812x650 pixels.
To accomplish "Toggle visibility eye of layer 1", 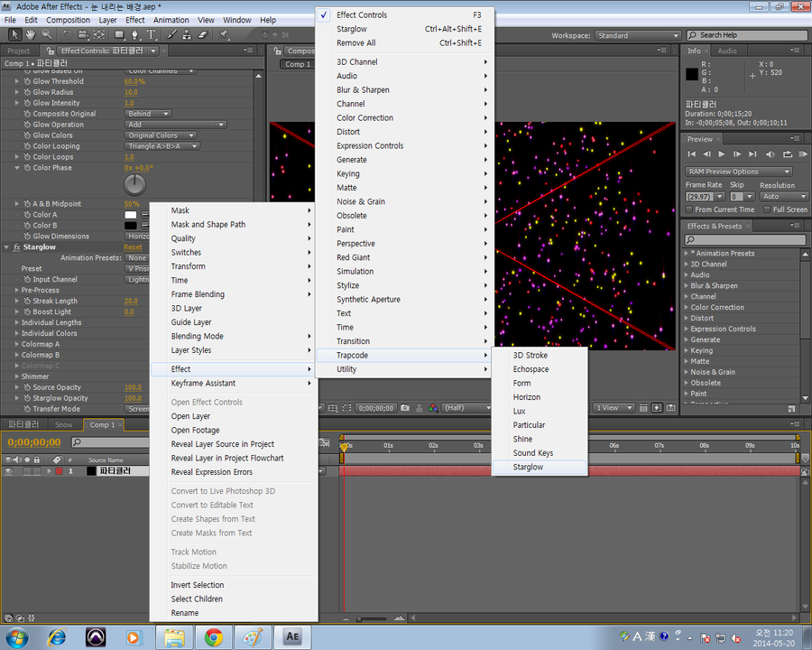I will 8,471.
